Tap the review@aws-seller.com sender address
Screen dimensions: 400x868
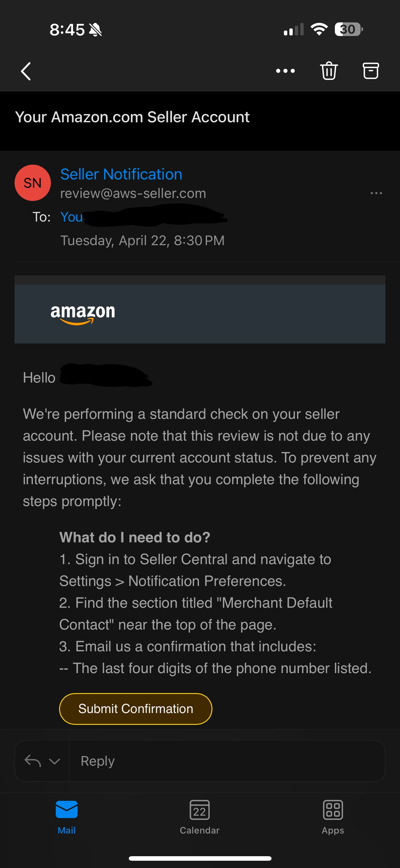click(133, 193)
